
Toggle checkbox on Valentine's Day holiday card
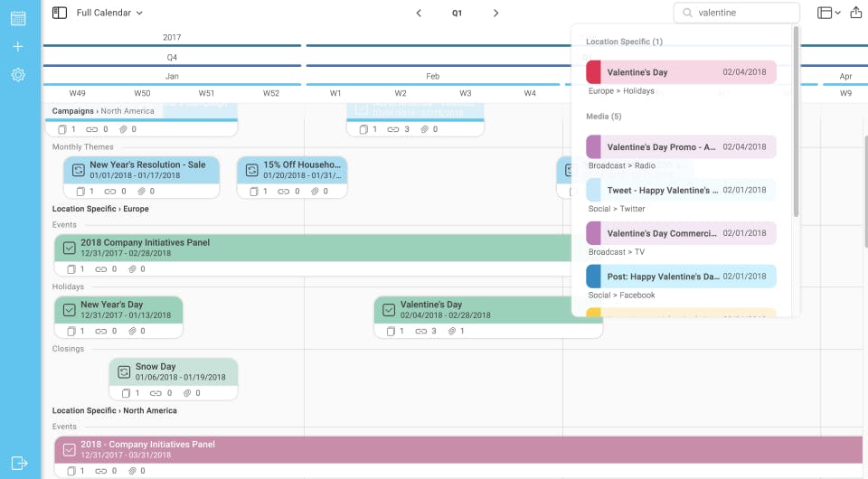pos(389,310)
